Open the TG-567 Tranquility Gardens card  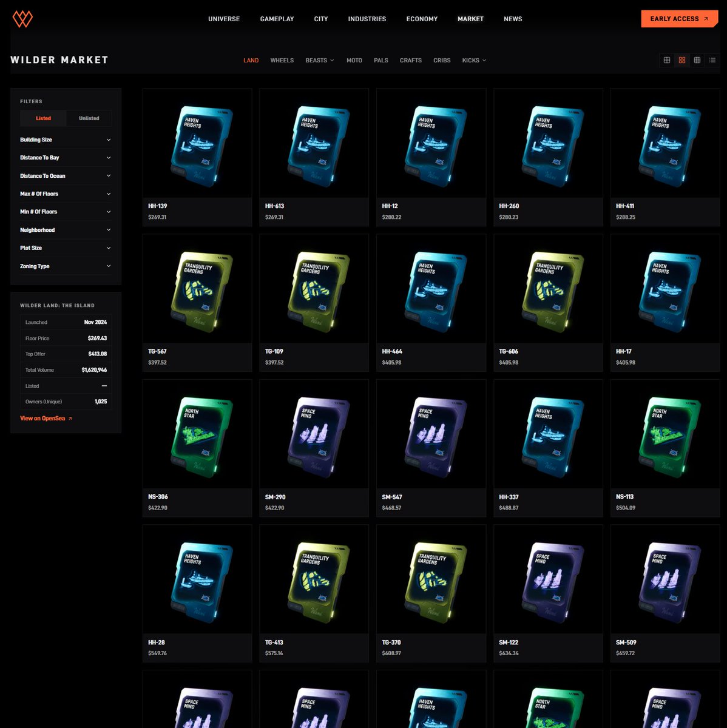pos(197,303)
